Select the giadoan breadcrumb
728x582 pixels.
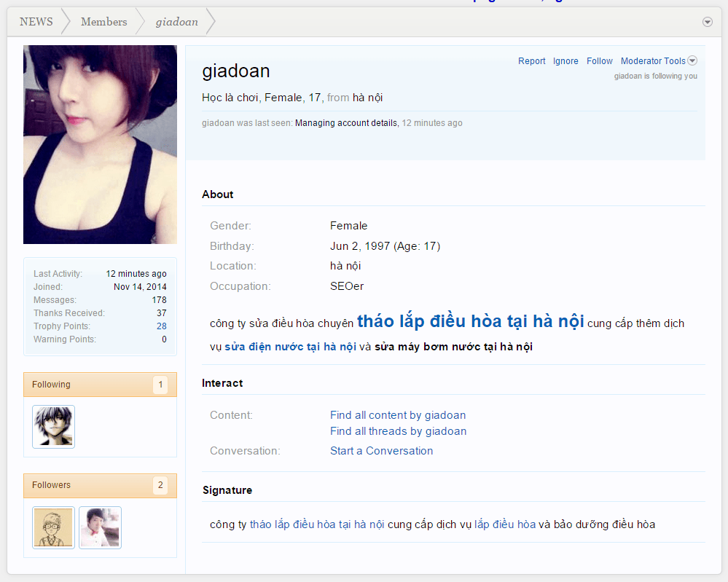pos(177,22)
